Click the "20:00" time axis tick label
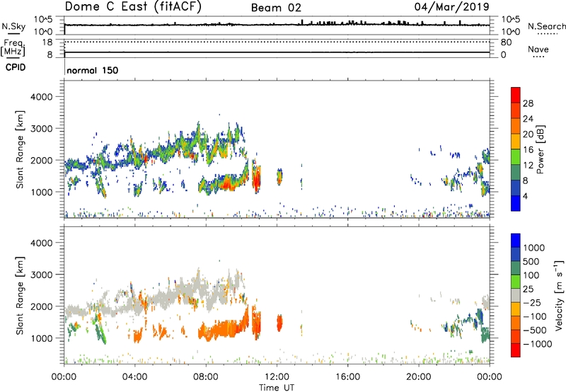 click(x=419, y=377)
